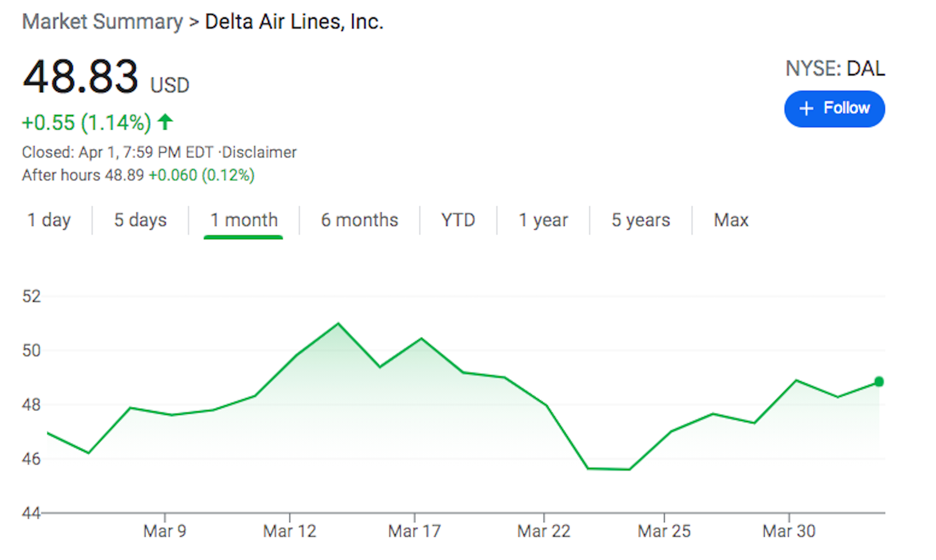Open the Market Summary breadcrumb link
Viewport: 936px width, 560px height.
coord(102,22)
